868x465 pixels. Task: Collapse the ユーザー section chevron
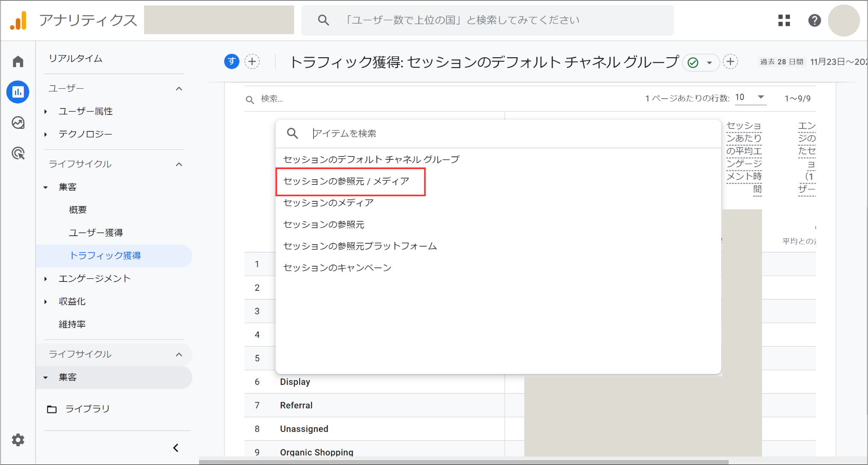(x=179, y=89)
